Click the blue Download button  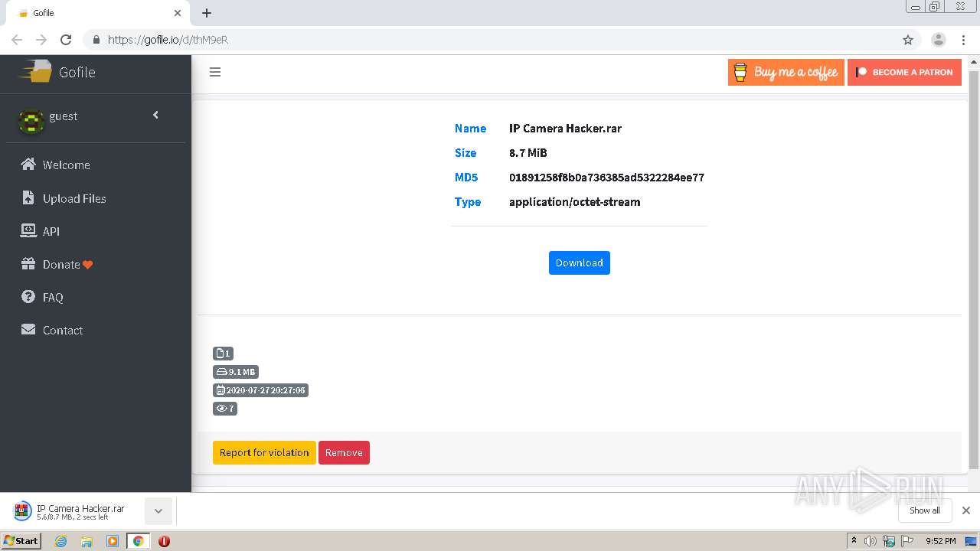click(580, 262)
